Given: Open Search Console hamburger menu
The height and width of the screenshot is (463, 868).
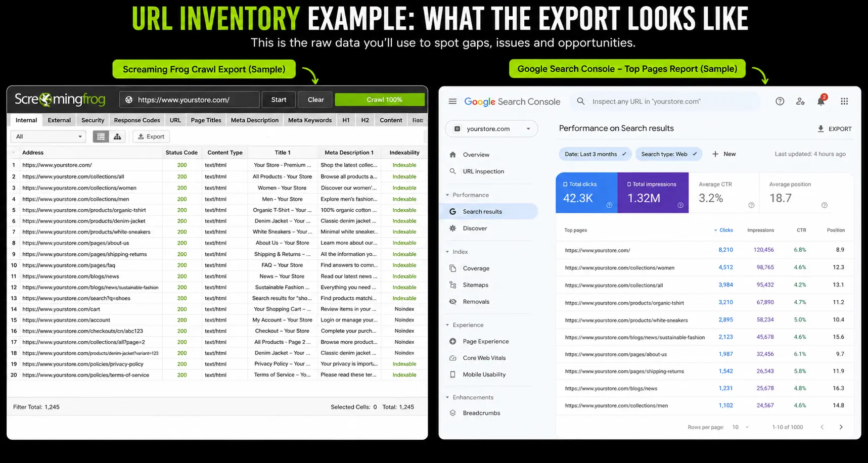Looking at the screenshot, I should (x=452, y=102).
